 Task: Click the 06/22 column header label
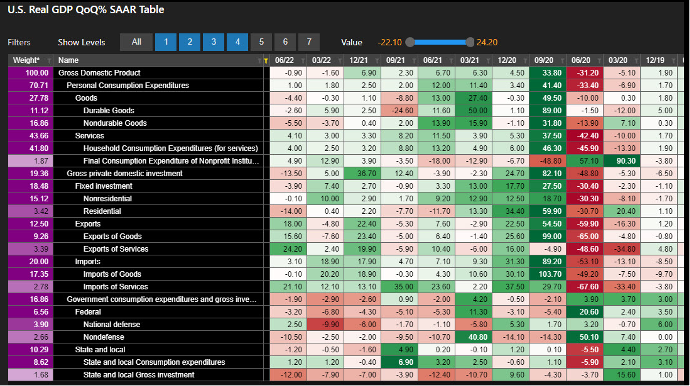(284, 60)
